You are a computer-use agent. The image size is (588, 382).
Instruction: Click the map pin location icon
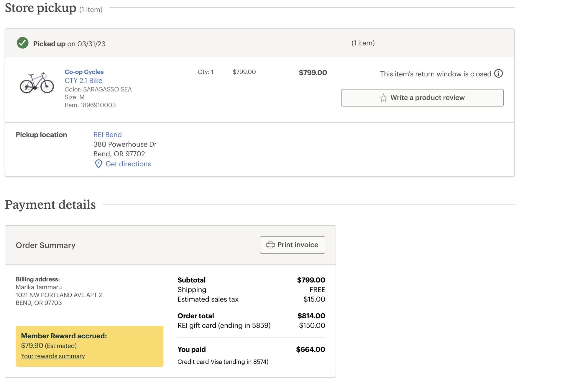98,164
